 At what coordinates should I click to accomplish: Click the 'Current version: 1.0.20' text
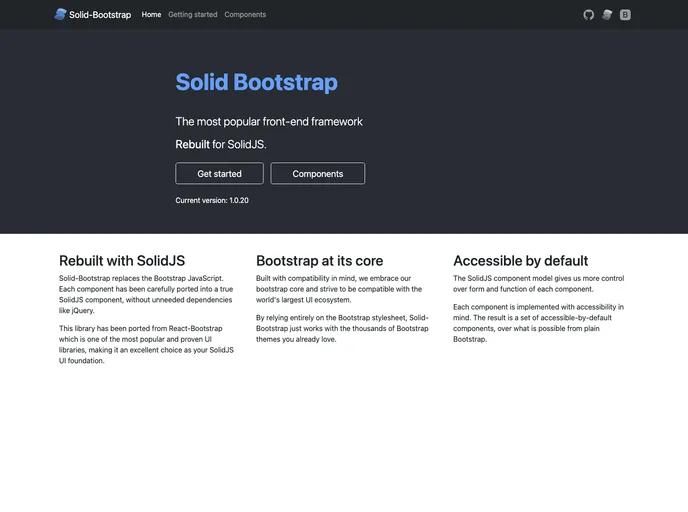tap(212, 200)
